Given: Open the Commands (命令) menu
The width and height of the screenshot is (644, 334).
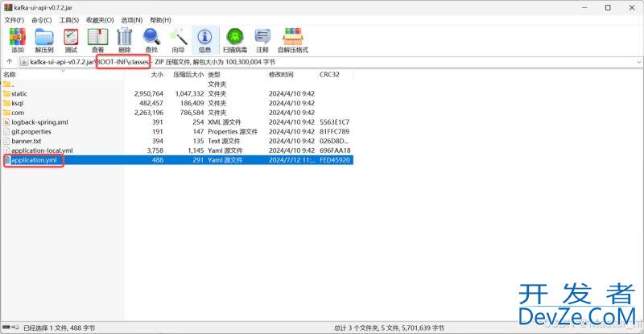Looking at the screenshot, I should click(42, 20).
